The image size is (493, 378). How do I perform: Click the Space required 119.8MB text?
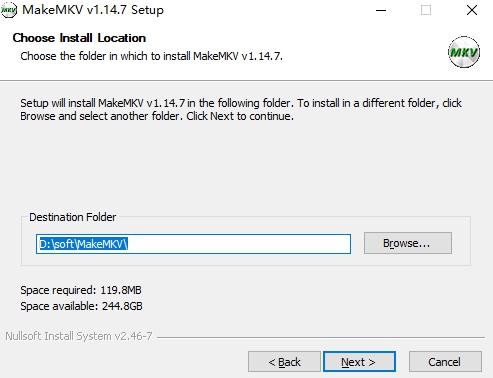81,290
